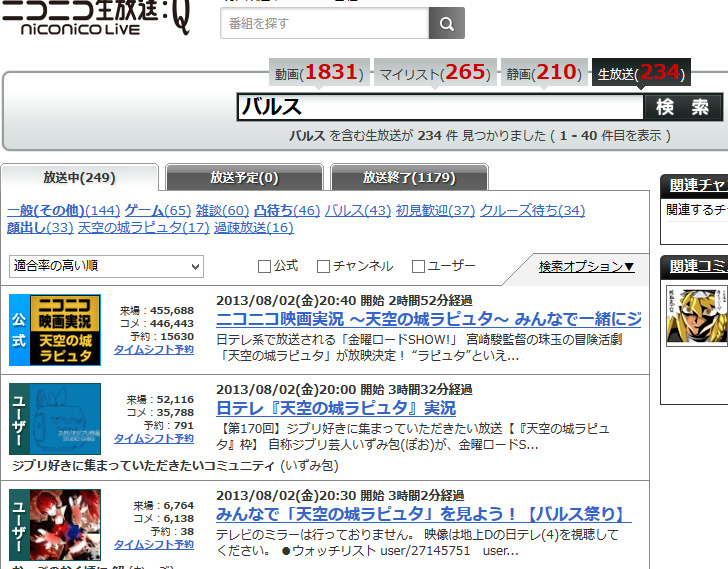The height and width of the screenshot is (569, 728).
Task: Focus the 番組を探す search field
Action: pyautogui.click(x=325, y=23)
